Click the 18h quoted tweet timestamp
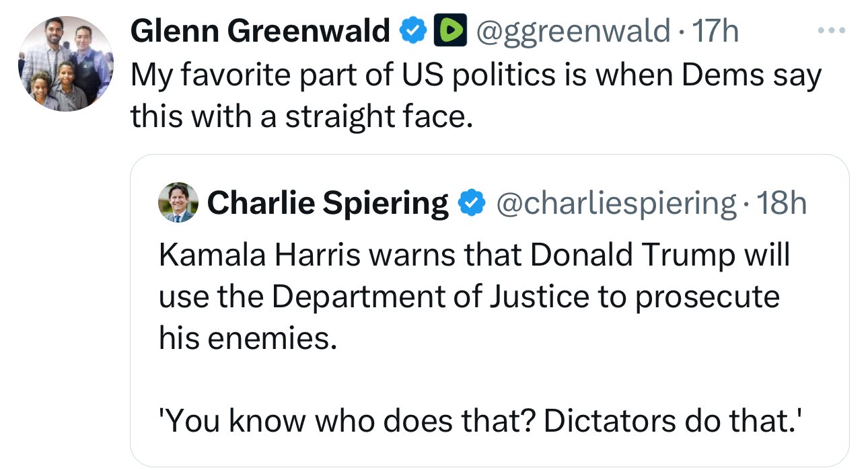 783,202
